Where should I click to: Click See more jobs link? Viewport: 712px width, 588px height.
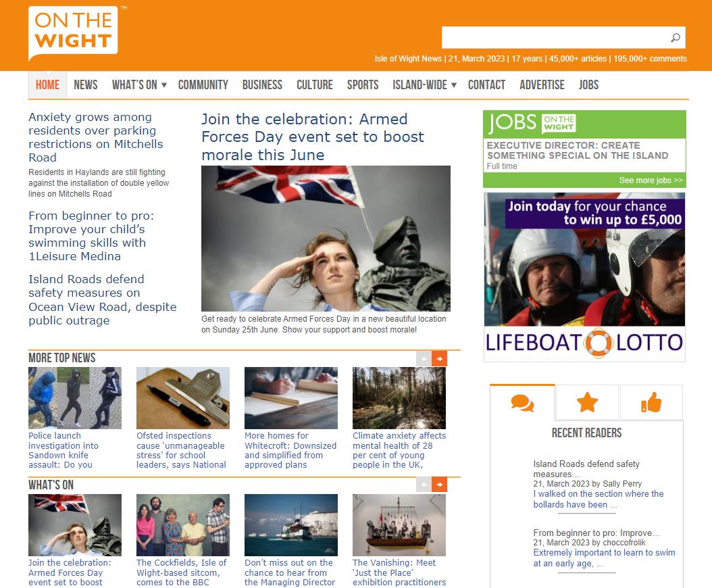pyautogui.click(x=651, y=180)
